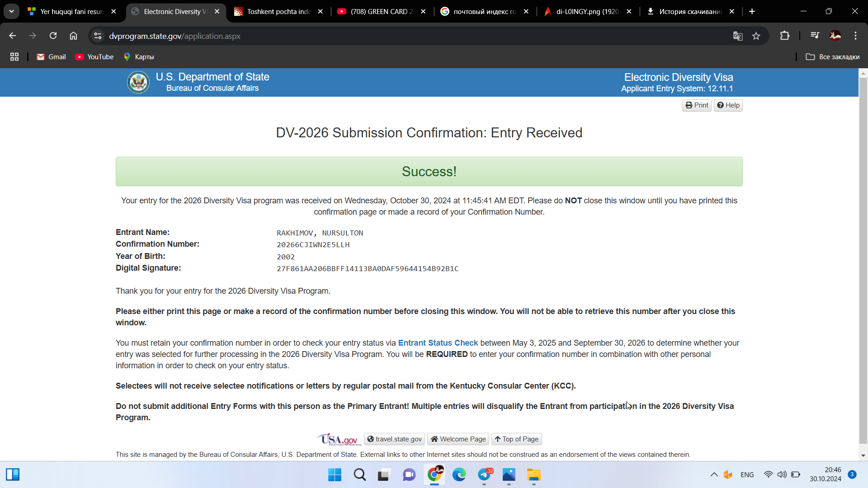Open the tab search dropdown arrow
The width and height of the screenshot is (868, 488).
11,11
